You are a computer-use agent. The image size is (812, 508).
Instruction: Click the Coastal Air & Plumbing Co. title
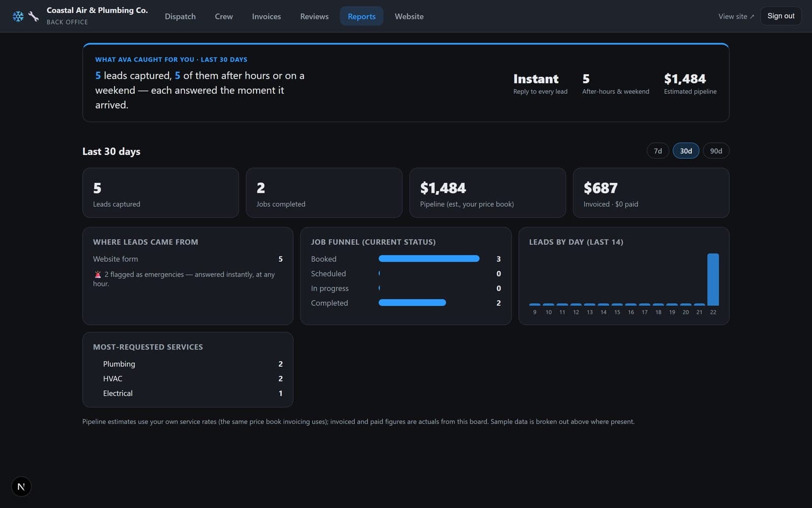97,10
